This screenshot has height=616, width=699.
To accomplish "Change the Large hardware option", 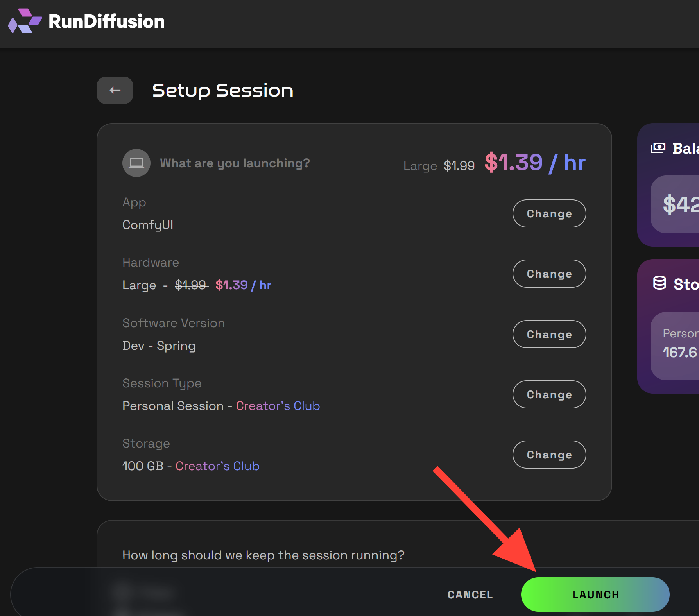I will [549, 274].
